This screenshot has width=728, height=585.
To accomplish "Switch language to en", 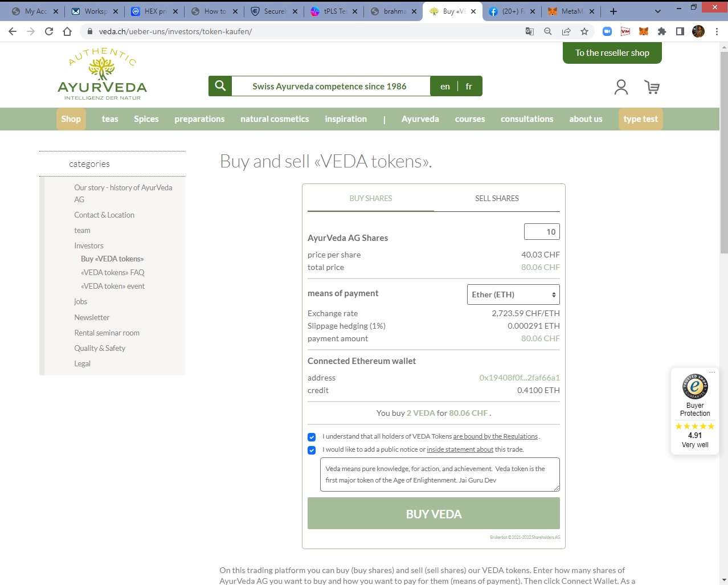I will [x=445, y=86].
